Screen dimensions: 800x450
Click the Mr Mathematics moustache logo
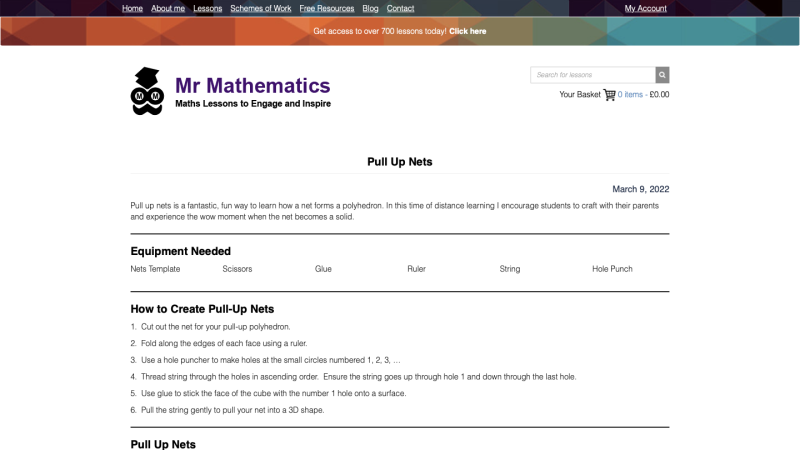pyautogui.click(x=147, y=91)
